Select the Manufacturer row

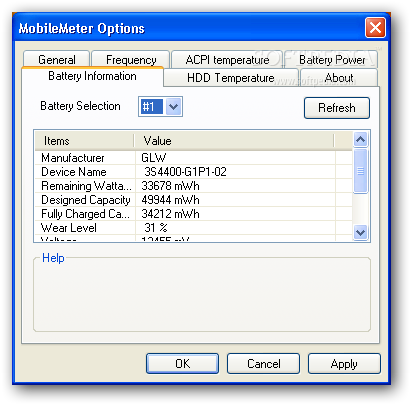pos(193,158)
